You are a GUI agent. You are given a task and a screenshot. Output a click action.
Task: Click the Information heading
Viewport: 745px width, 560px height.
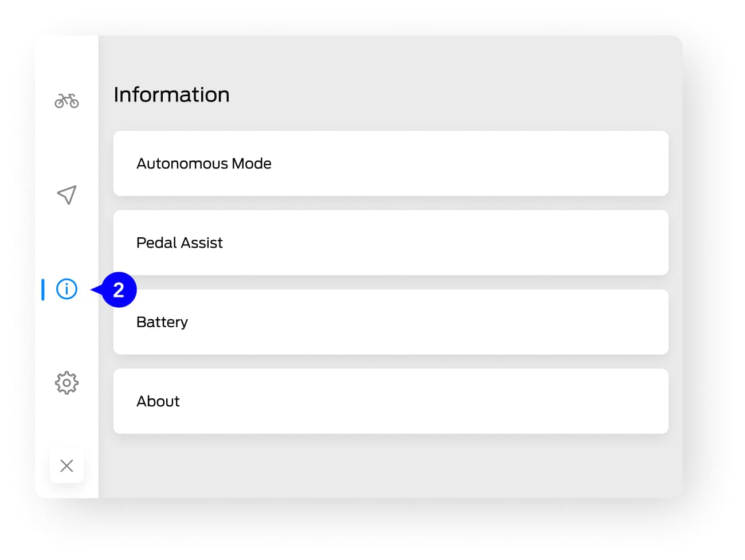click(x=171, y=94)
